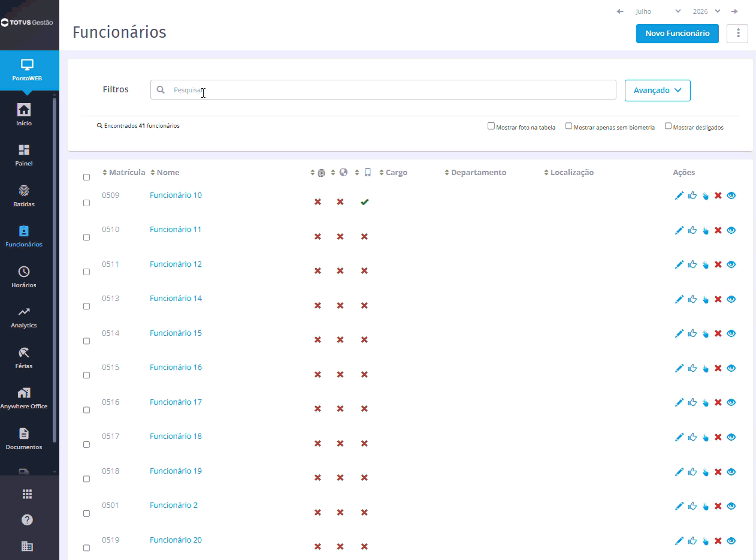Select all employees header checkbox
The height and width of the screenshot is (560, 756).
pos(86,177)
